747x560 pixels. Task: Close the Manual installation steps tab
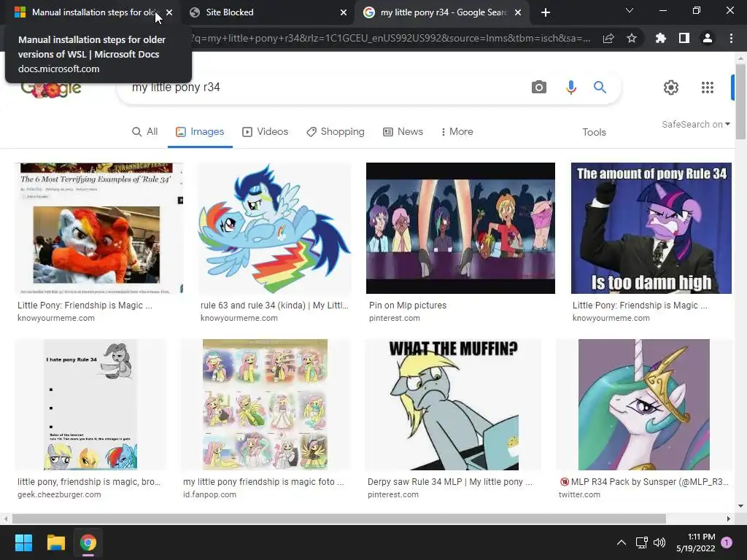point(169,12)
